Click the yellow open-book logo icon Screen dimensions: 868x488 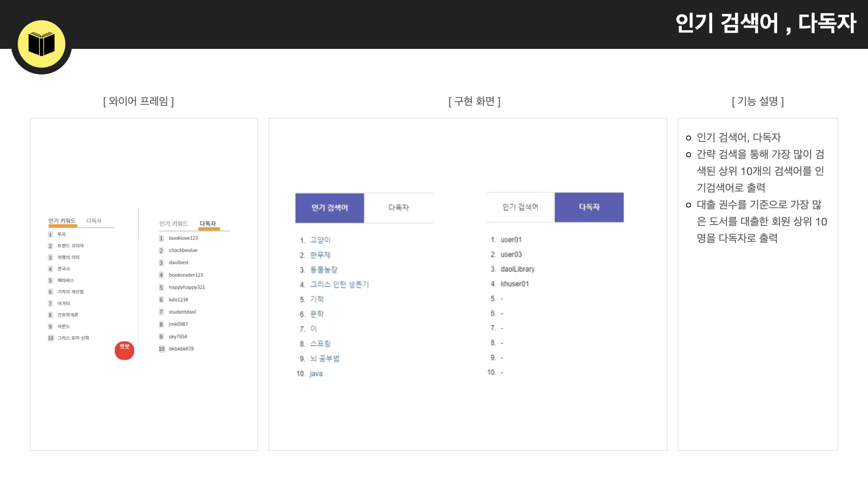pos(42,44)
